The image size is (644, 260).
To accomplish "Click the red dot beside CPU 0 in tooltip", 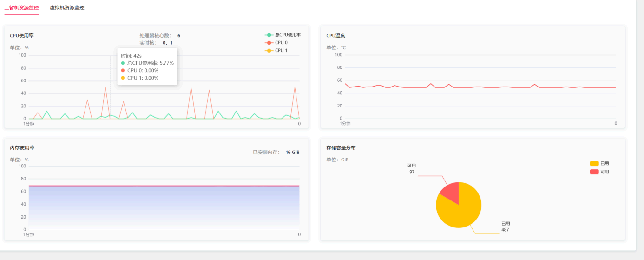I will [123, 70].
